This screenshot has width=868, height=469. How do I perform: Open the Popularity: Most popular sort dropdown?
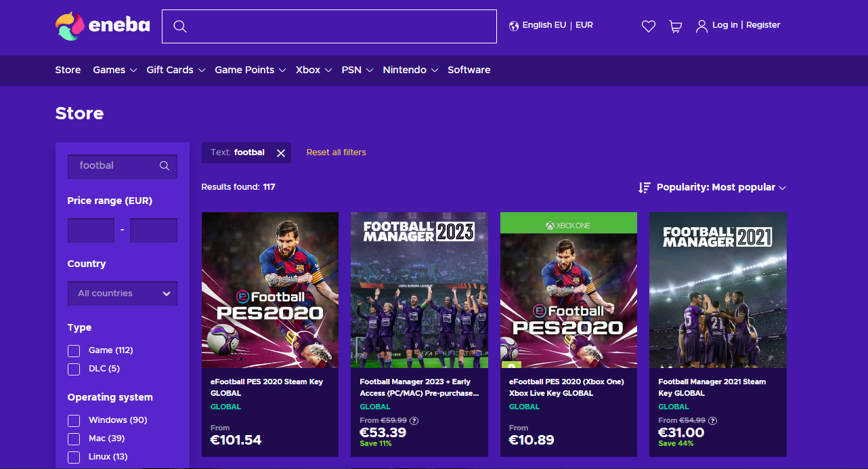[721, 187]
